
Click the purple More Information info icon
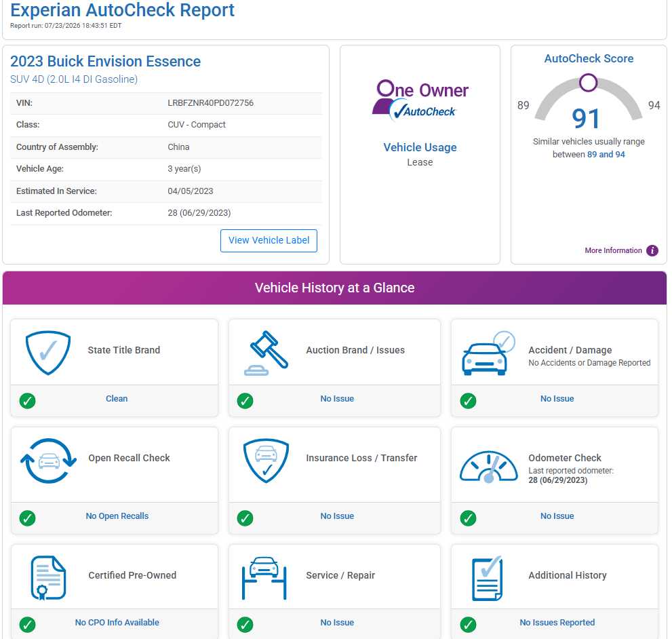coord(652,250)
